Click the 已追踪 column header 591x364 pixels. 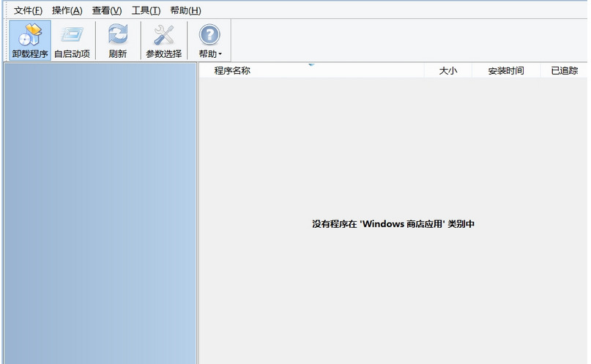coord(564,70)
